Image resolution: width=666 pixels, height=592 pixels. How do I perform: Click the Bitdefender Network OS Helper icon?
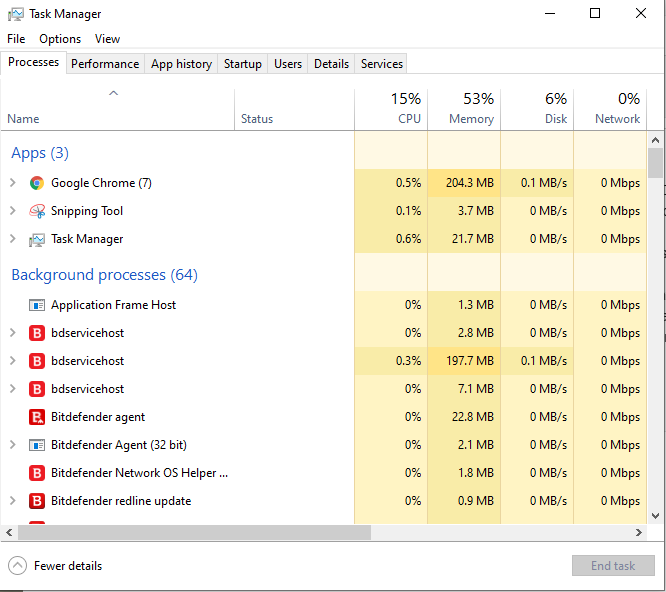tap(37, 473)
